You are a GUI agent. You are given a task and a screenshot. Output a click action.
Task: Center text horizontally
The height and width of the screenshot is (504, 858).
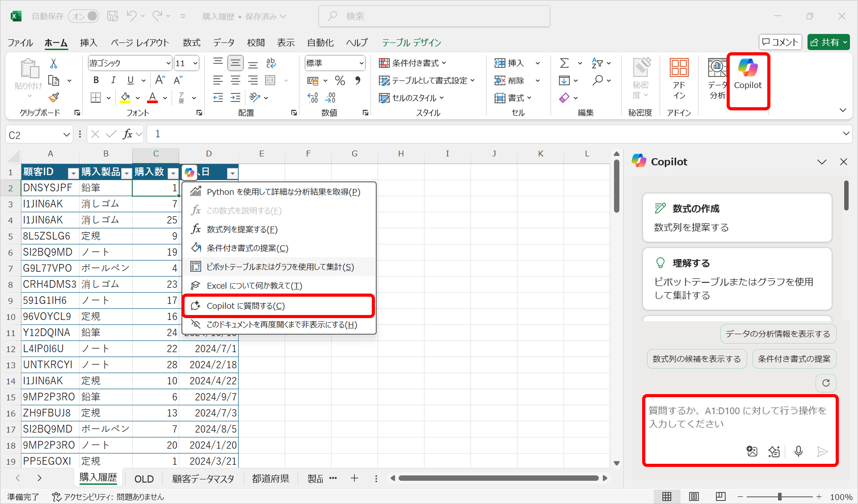(235, 80)
